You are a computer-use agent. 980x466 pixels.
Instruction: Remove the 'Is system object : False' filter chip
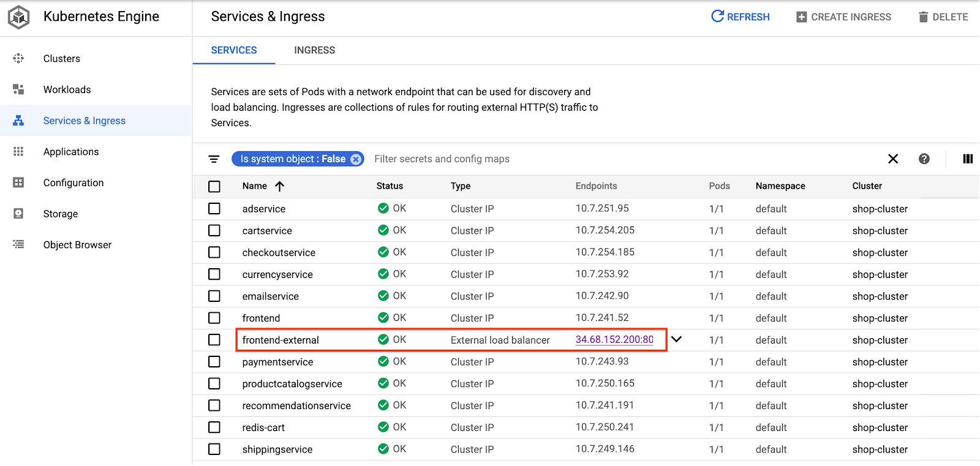coord(356,159)
